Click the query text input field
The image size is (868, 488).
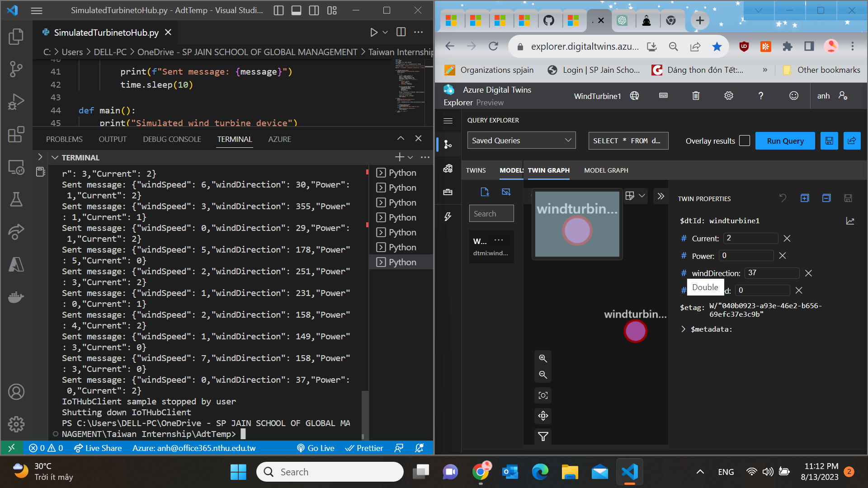click(628, 141)
